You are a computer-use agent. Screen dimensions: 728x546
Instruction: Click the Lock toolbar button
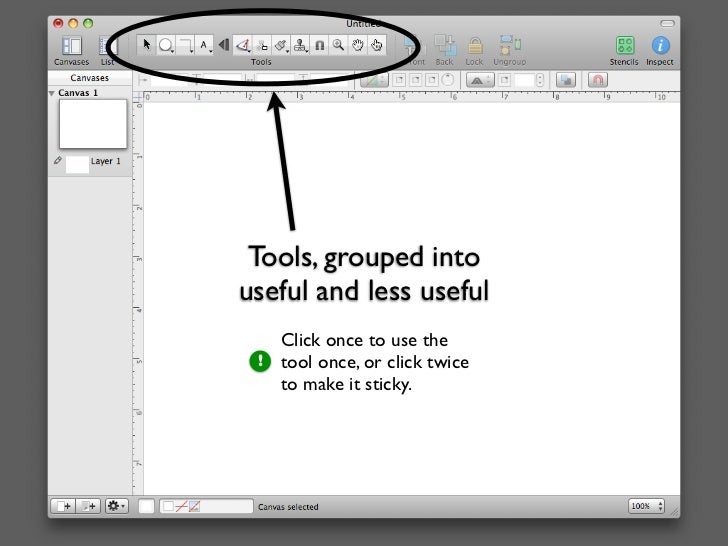pos(474,50)
